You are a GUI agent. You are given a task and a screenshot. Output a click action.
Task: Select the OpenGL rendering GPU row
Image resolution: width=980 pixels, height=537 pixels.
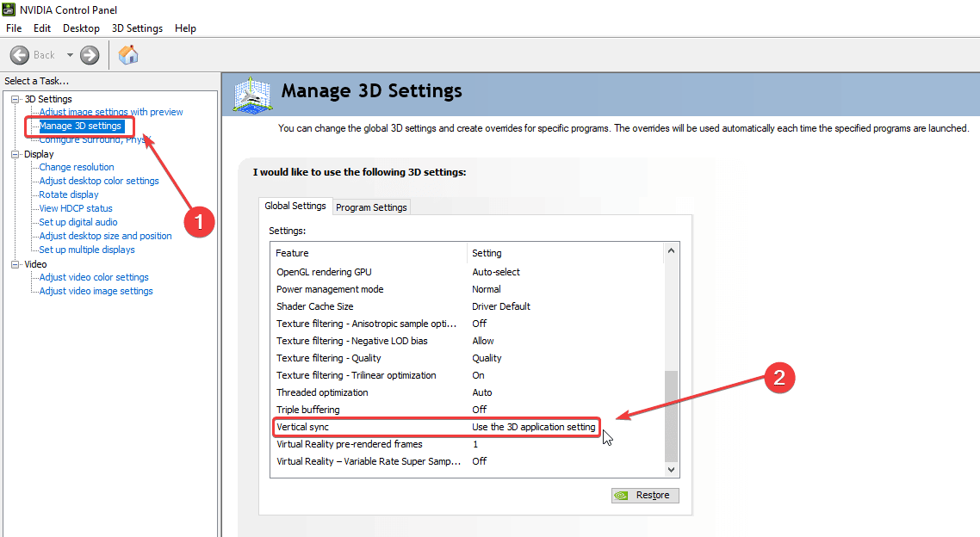[468, 272]
